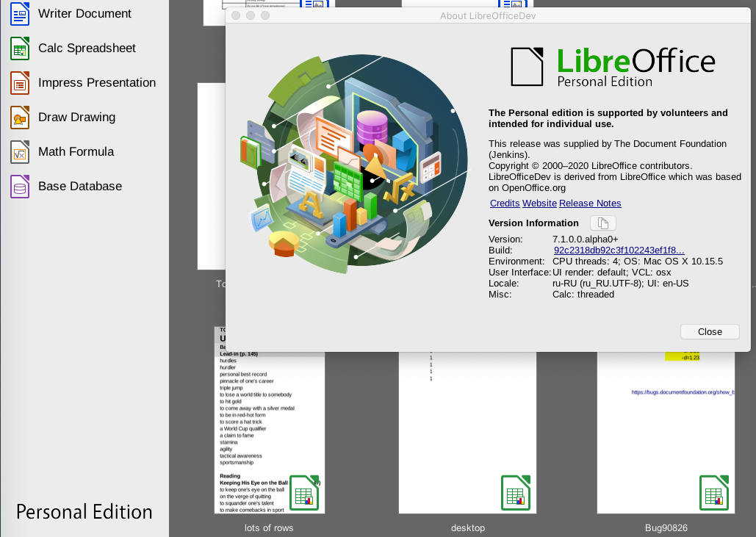Click the red close button on the About window
Screen dimensions: 756x537
(236, 15)
